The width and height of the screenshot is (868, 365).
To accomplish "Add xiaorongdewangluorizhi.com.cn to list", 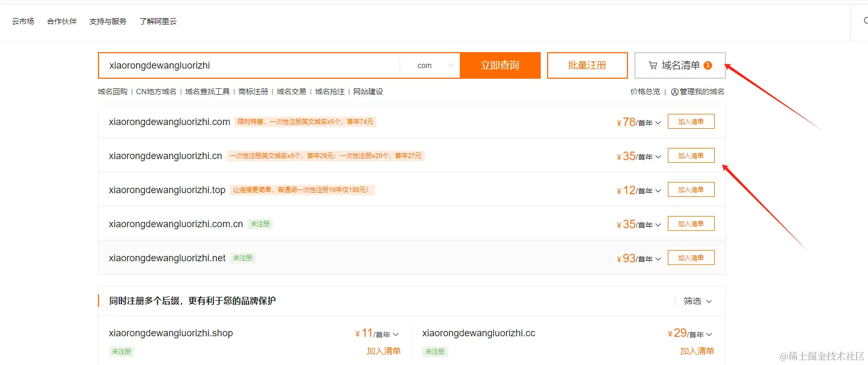I will (x=691, y=224).
